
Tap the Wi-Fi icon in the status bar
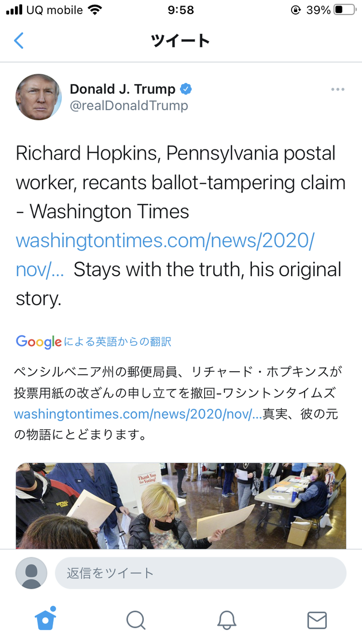[95, 10]
